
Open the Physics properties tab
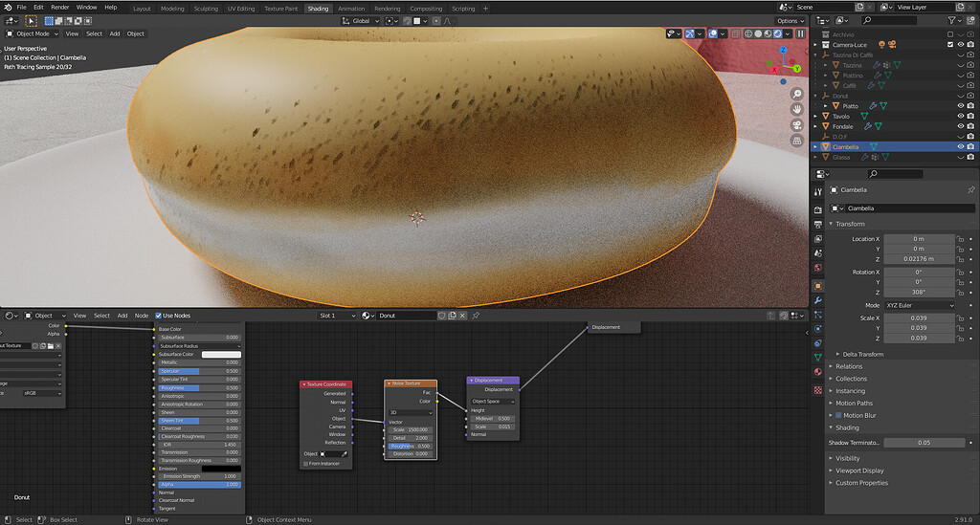point(817,329)
